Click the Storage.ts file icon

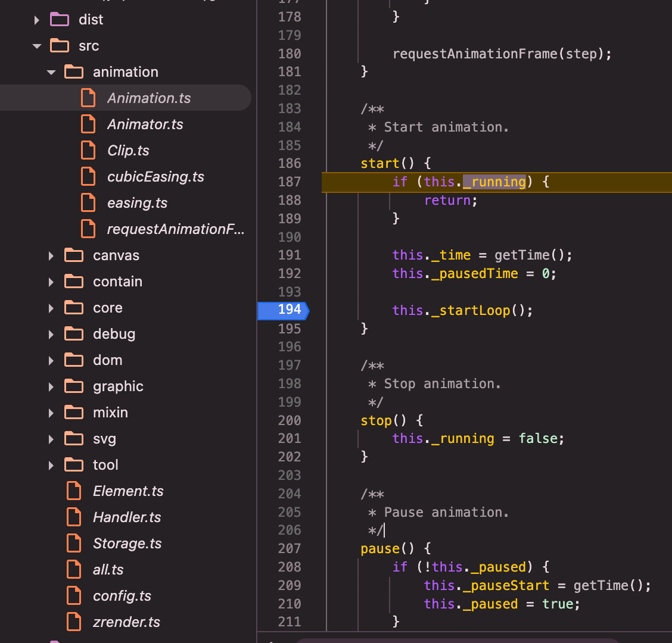click(x=74, y=544)
